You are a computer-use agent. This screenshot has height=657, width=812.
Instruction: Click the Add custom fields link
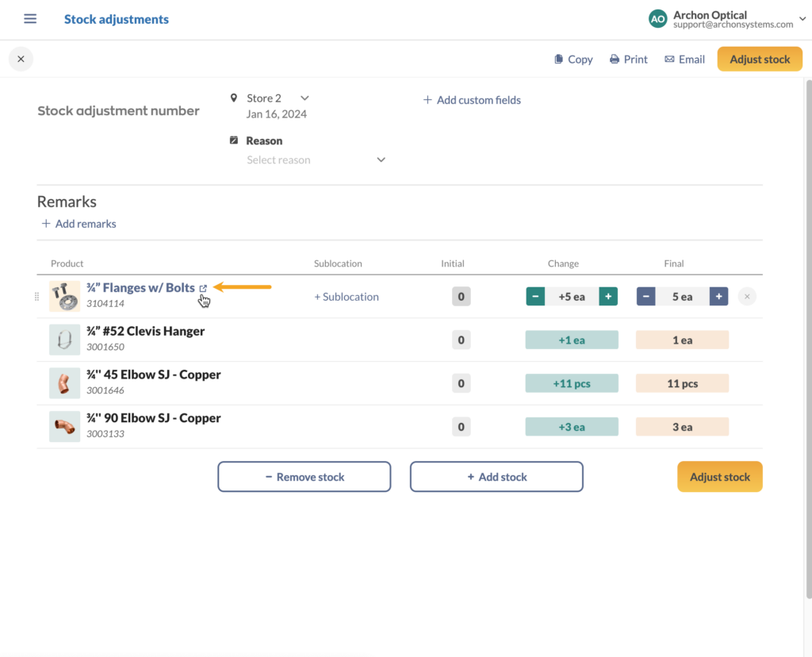pos(472,100)
